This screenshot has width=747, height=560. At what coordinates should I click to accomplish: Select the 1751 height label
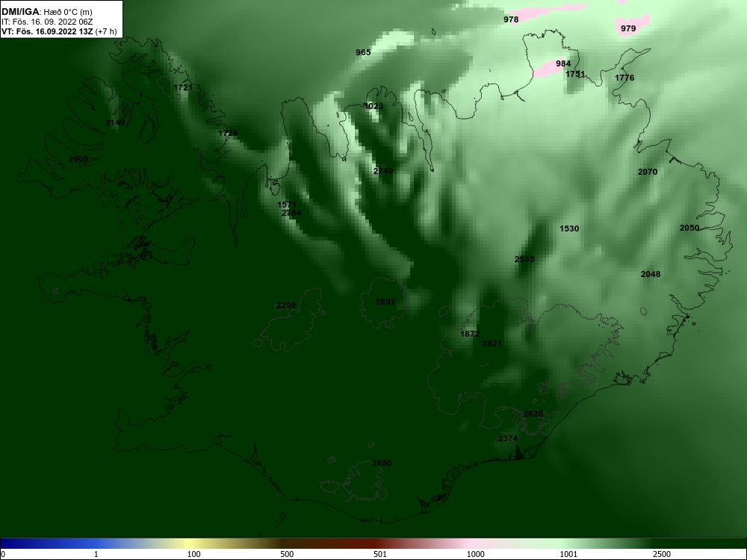575,74
